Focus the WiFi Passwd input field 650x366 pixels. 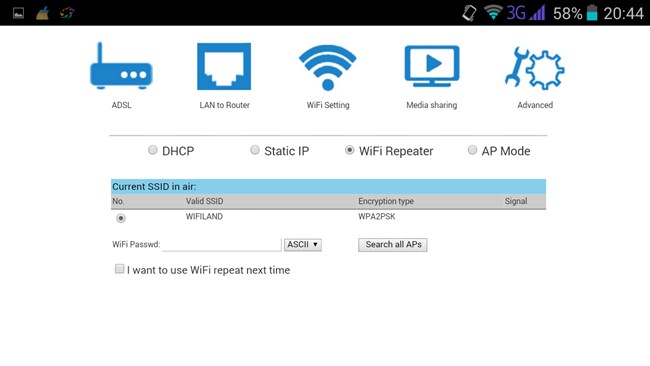click(222, 245)
